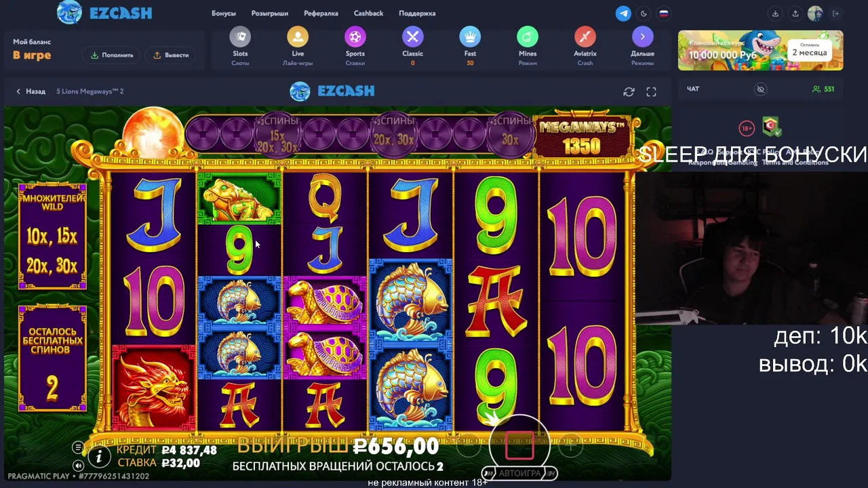Open the Telegram channel icon
The height and width of the screenshot is (488, 868).
(623, 14)
